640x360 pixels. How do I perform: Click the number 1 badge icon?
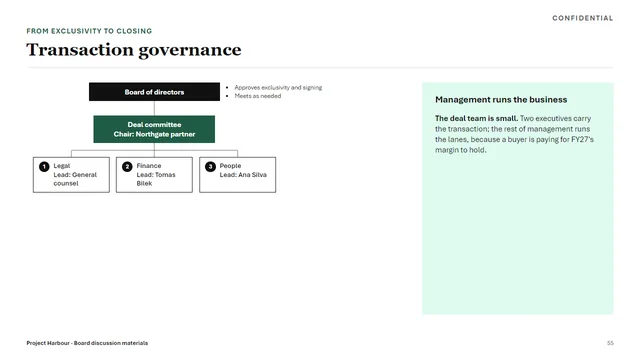[x=44, y=167]
